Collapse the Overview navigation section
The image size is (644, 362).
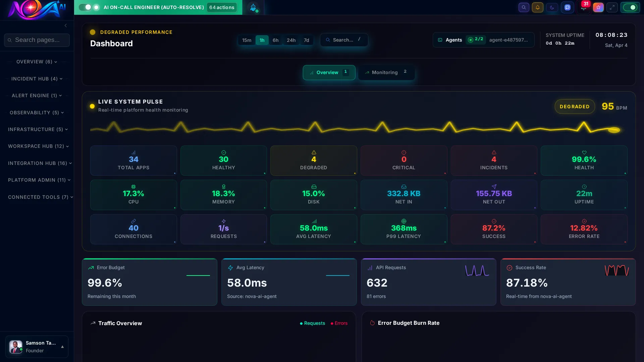[x=37, y=62]
